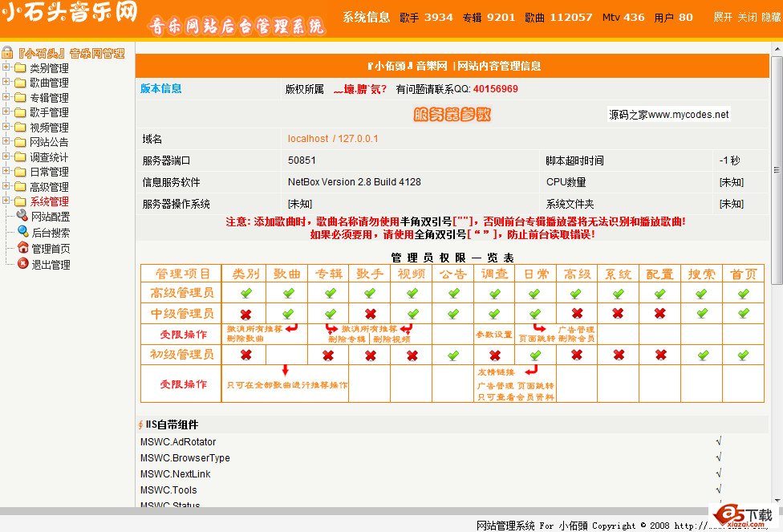Click 歌曲 112057 in system info
Image resolution: width=783 pixels, height=532 pixels.
[558, 18]
